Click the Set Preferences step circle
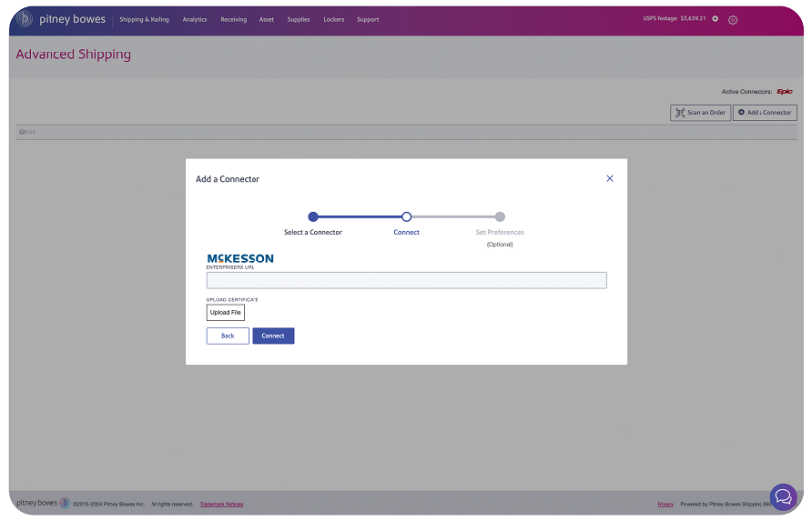Viewport: 812px width, 521px height. (500, 217)
